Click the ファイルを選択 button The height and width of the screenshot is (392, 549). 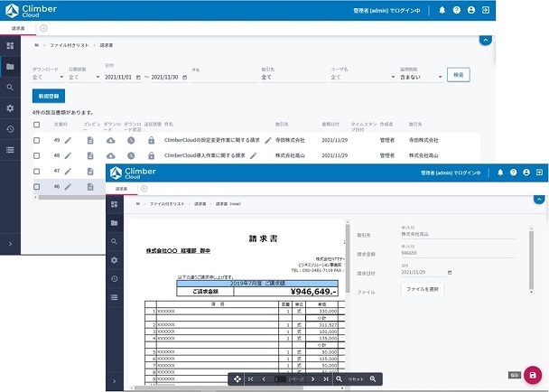click(x=423, y=289)
